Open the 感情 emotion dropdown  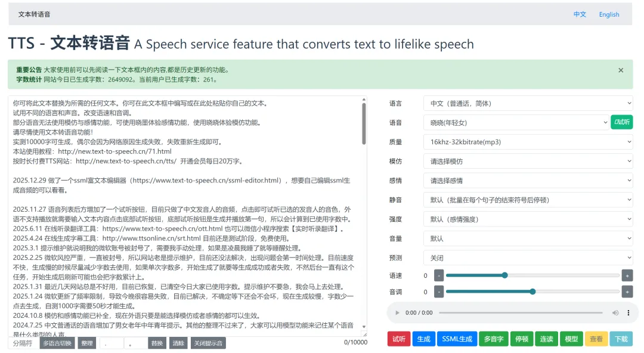click(528, 181)
